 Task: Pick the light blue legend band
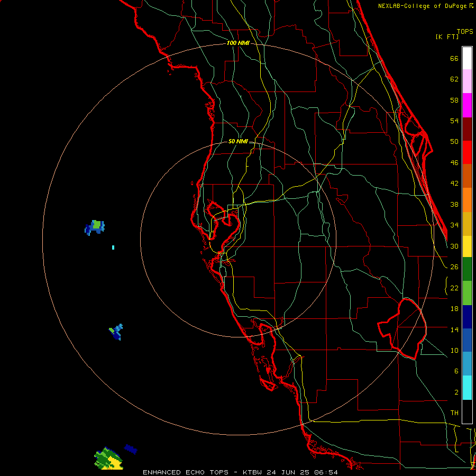click(467, 364)
